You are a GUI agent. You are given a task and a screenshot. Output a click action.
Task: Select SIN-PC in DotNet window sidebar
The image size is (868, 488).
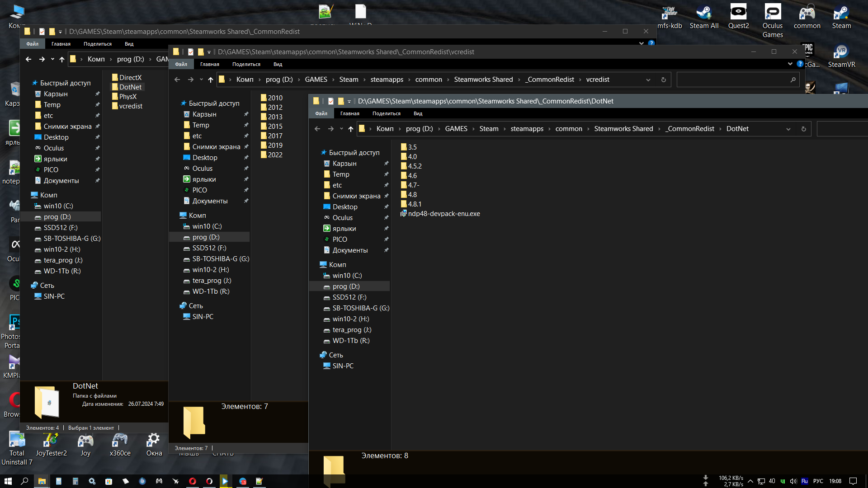(343, 366)
